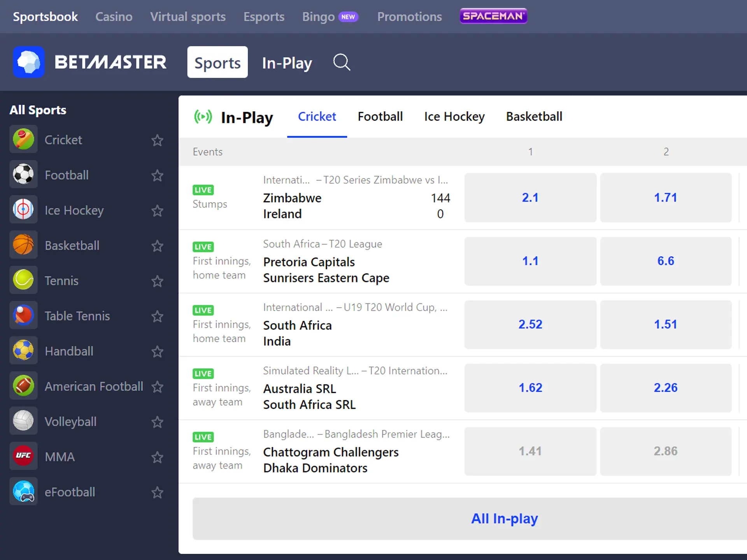Click Chattogram Challengers odds 1.41

[x=530, y=451]
